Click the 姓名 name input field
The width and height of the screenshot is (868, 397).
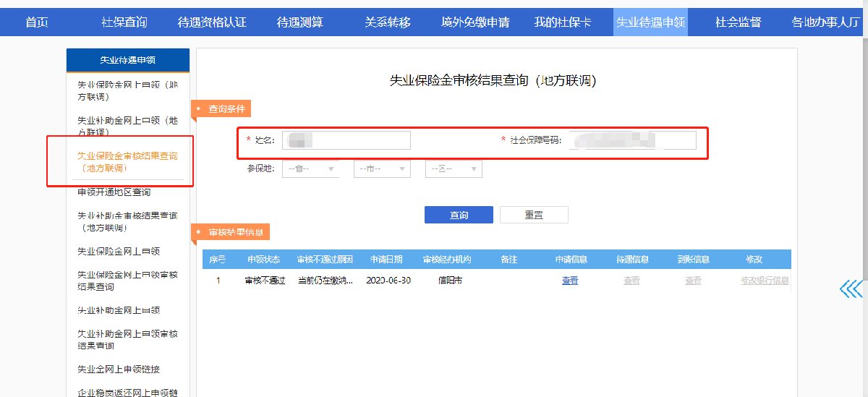tap(346, 140)
